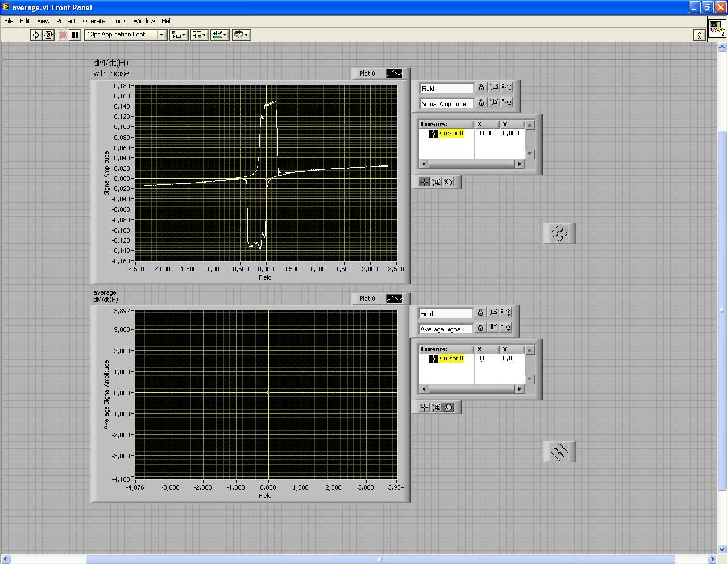This screenshot has height=564, width=728.
Task: Open X scale format x.xx menu of top graph
Action: click(506, 88)
